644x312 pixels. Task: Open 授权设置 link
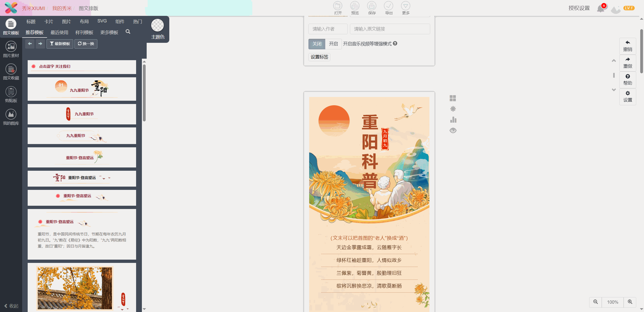[x=579, y=8]
